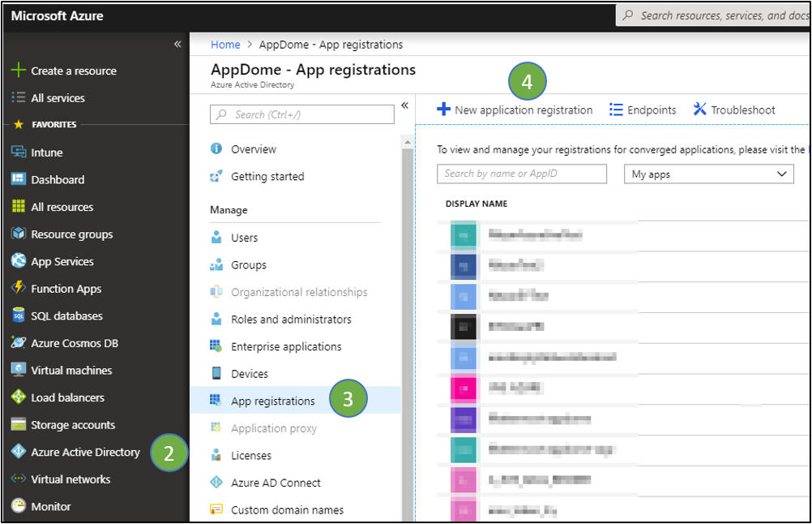Click the blade menu vertical scrollbar
This screenshot has width=812, height=524.
tap(408, 324)
